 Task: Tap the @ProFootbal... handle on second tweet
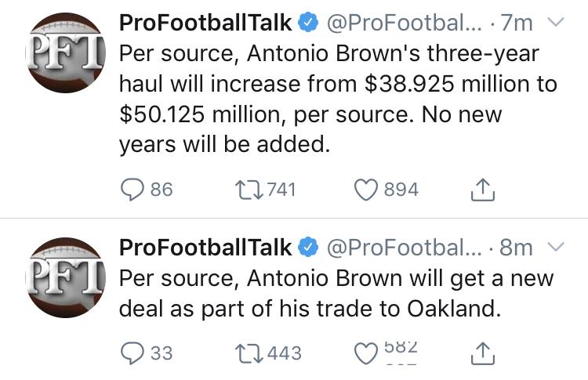coord(405,248)
